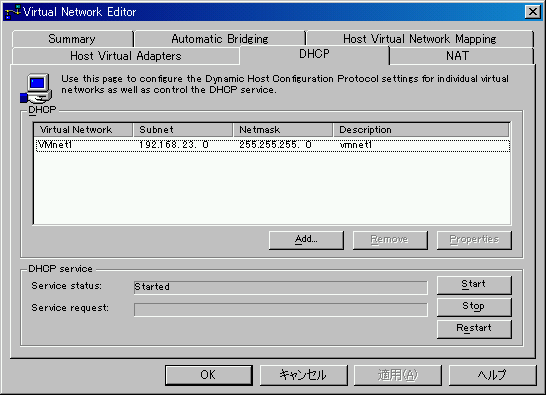Screen dimensions: 546x395
Task: Open the Automatic Bridging tab
Action: 220,39
